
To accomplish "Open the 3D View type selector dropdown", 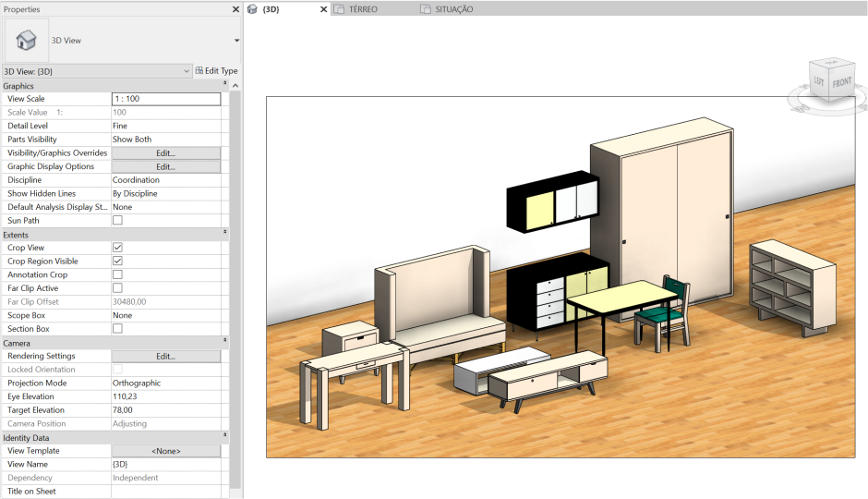I will [236, 41].
